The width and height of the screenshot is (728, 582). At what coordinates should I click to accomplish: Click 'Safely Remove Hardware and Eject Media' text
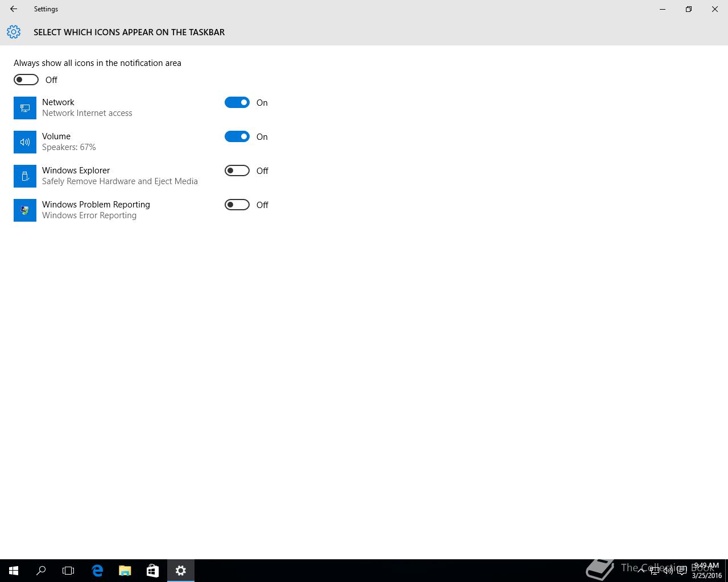tap(120, 181)
